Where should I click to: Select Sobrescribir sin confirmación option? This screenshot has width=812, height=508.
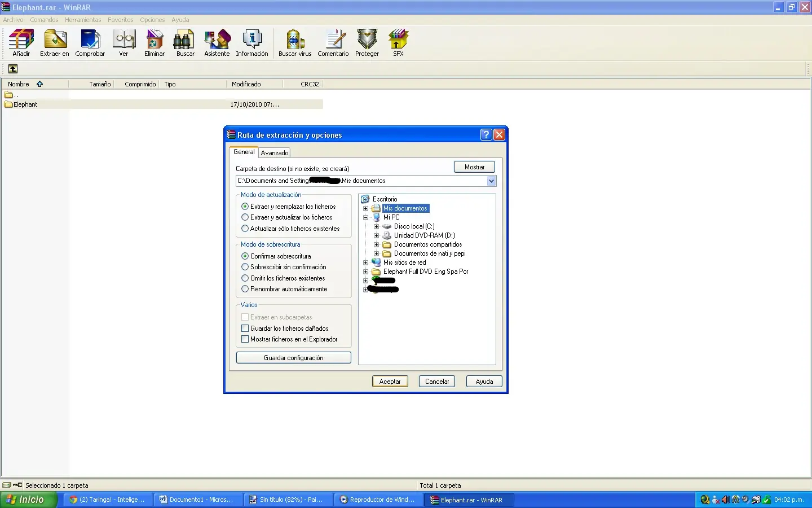(284, 267)
